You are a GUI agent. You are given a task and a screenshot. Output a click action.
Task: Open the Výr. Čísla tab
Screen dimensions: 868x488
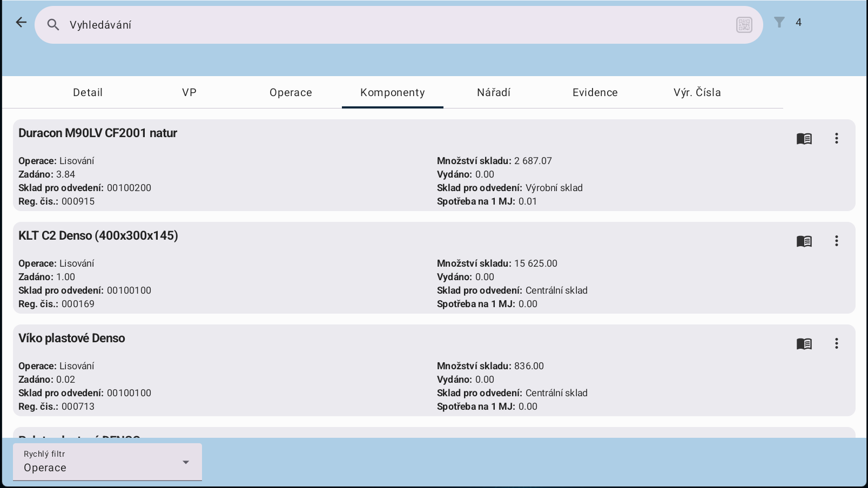[x=697, y=92]
